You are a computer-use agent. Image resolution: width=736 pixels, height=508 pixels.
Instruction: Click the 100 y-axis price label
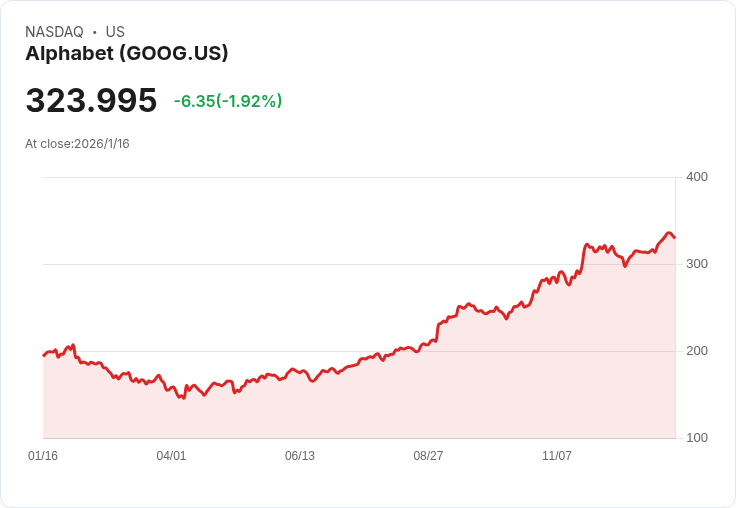(x=696, y=438)
